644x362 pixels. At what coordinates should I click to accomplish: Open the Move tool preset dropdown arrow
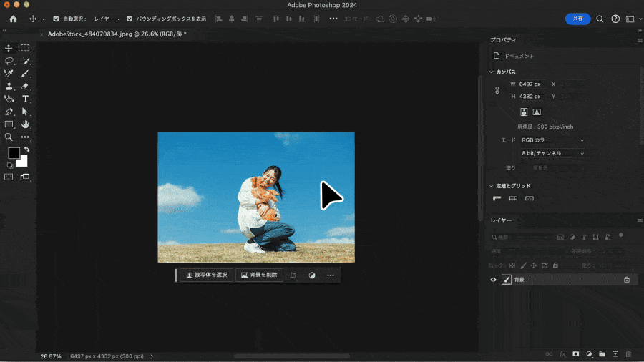(x=44, y=19)
